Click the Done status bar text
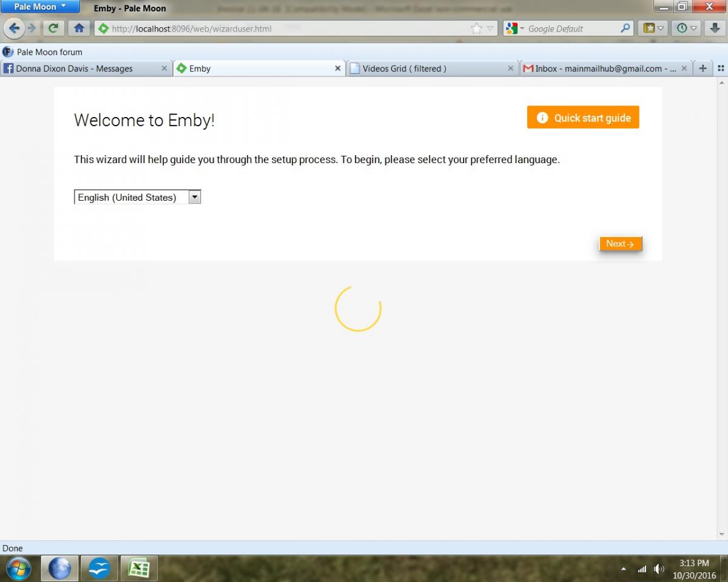The height and width of the screenshot is (582, 728). tap(13, 548)
